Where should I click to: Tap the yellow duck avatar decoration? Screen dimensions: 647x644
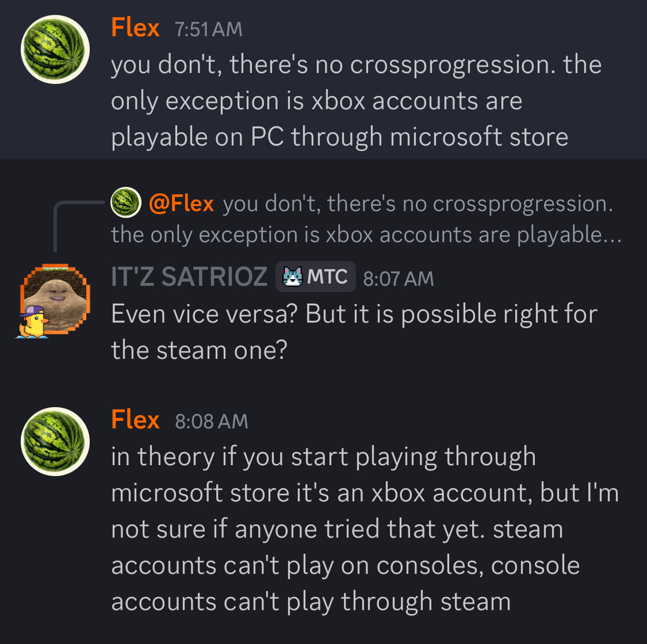33,322
